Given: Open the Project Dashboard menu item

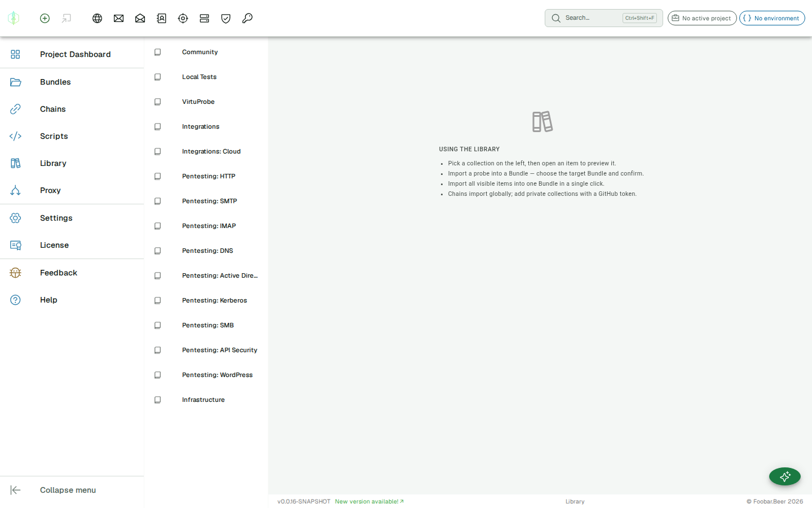Looking at the screenshot, I should click(72, 54).
